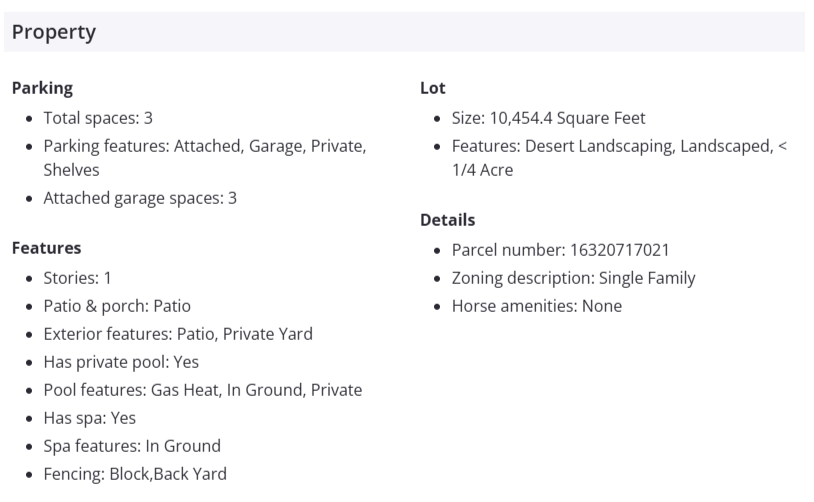Click the Details subsection heading
The width and height of the screenshot is (814, 502).
point(447,219)
